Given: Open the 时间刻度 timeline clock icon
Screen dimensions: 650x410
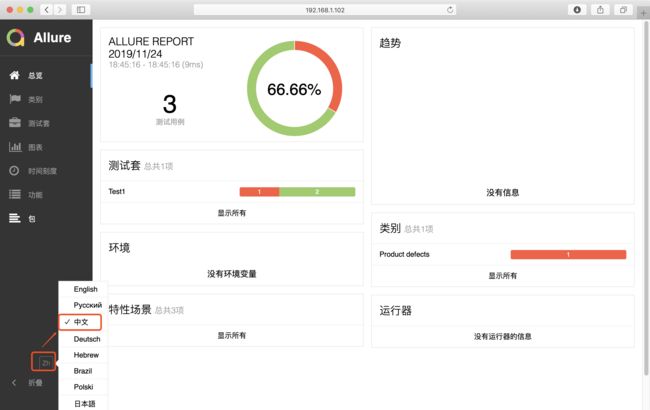Looking at the screenshot, I should click(14, 170).
